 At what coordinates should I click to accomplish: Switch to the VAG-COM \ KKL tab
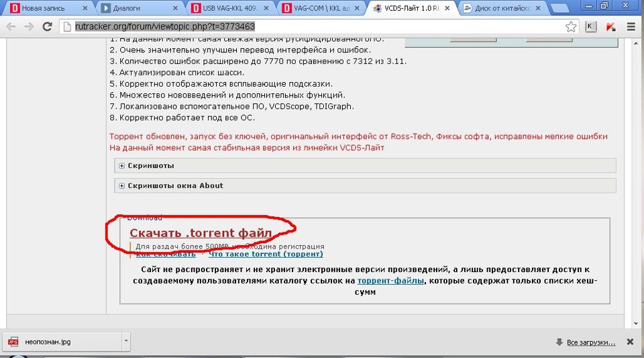321,8
